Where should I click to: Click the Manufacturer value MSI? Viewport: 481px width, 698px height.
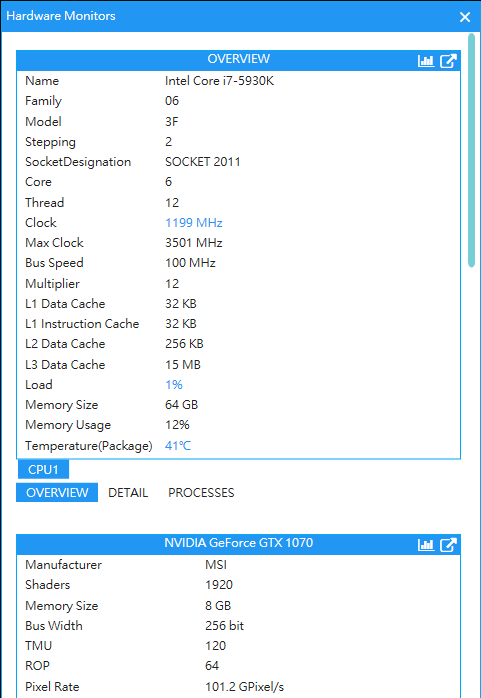click(216, 565)
